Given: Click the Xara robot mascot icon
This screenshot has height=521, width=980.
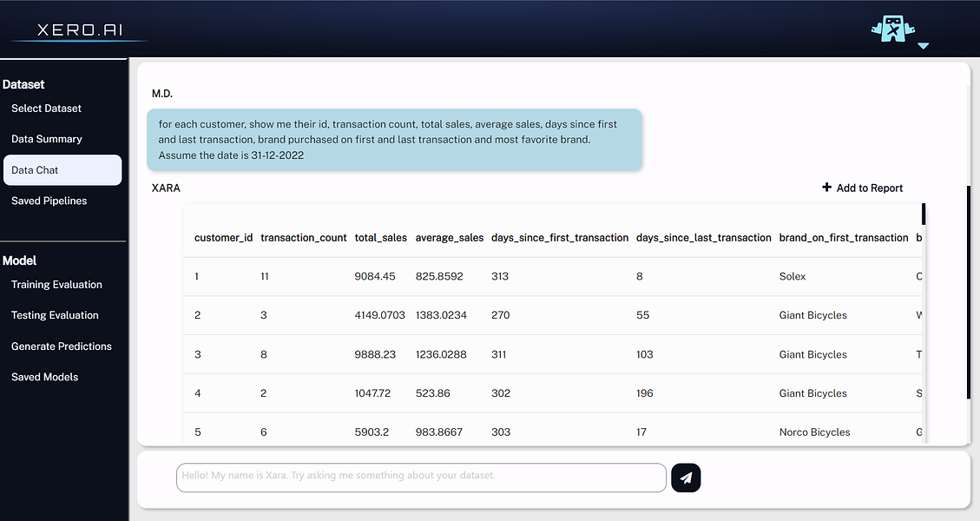Looking at the screenshot, I should (x=892, y=29).
